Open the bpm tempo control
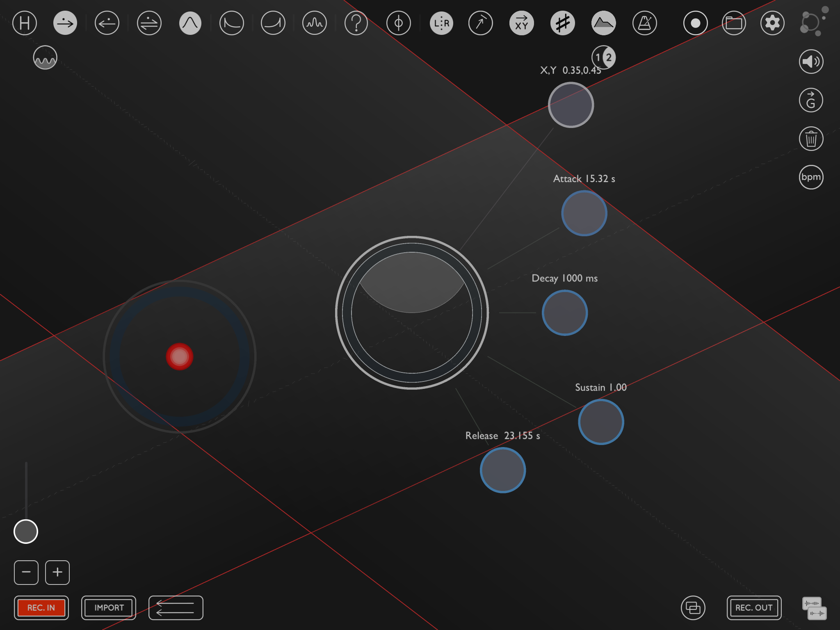Screen dimensions: 840x630 (811, 177)
